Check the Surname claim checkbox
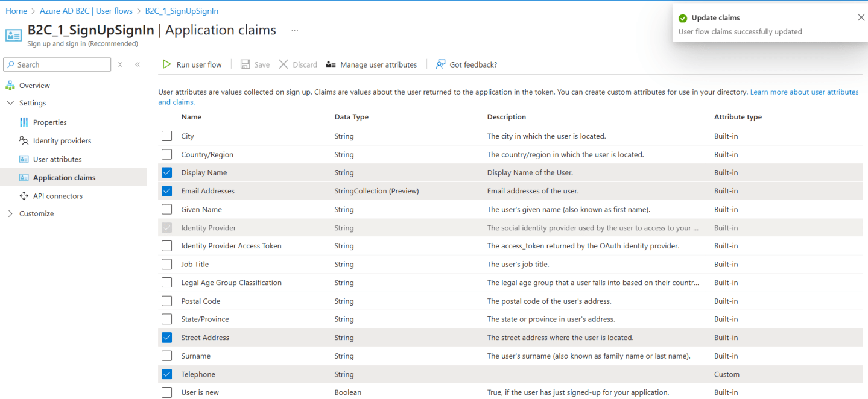The height and width of the screenshot is (399, 868). tap(166, 356)
